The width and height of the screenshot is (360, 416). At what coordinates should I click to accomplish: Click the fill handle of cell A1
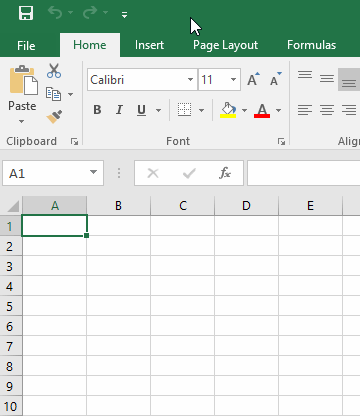86,235
